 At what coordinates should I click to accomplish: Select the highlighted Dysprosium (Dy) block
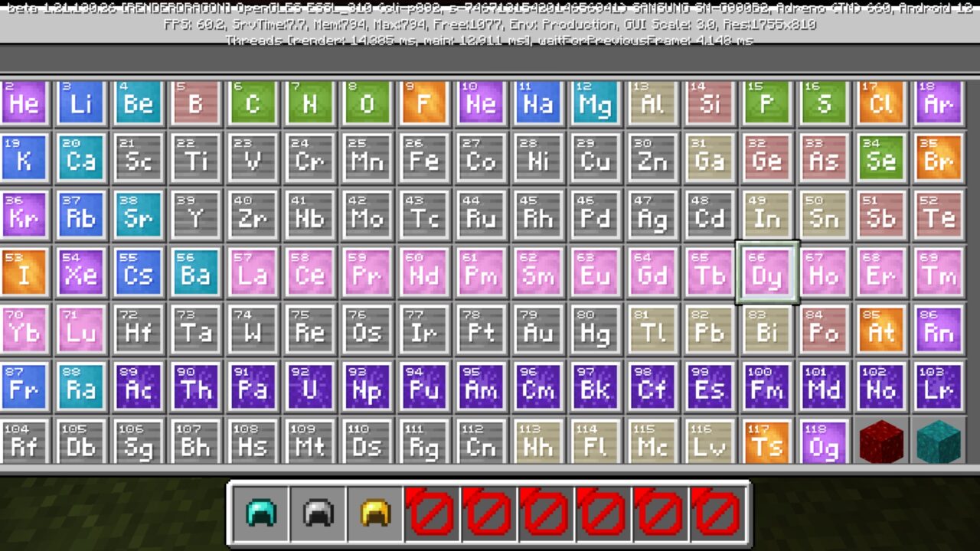point(766,274)
